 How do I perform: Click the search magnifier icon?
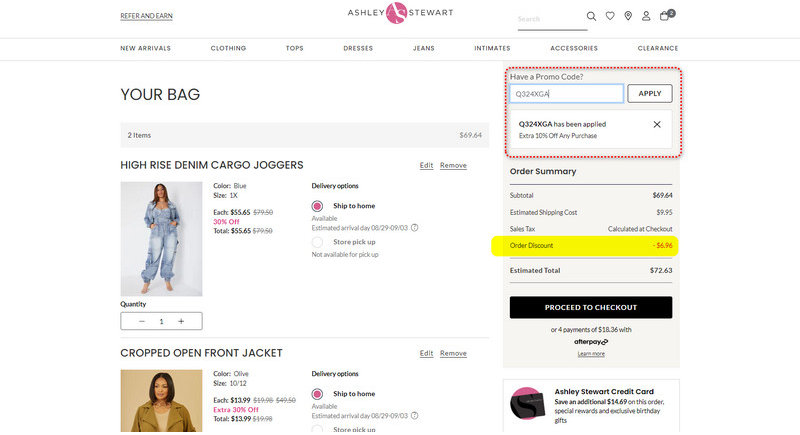(591, 16)
